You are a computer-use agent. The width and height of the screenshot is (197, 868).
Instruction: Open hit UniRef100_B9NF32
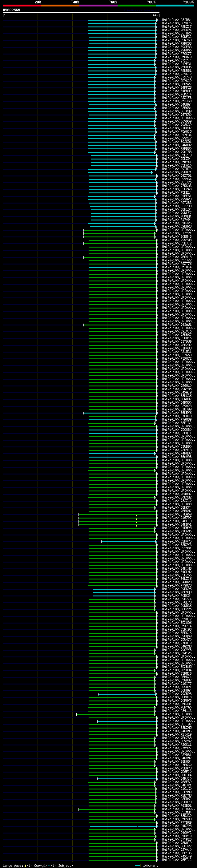click(177, 37)
